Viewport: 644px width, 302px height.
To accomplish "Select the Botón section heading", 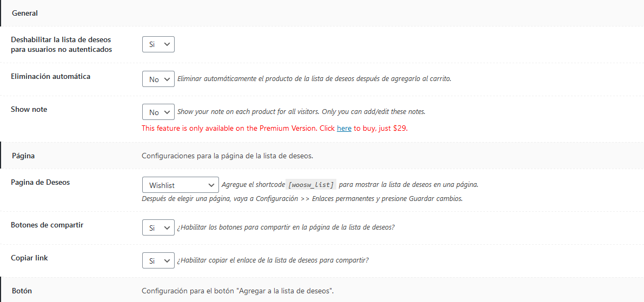I will [22, 291].
